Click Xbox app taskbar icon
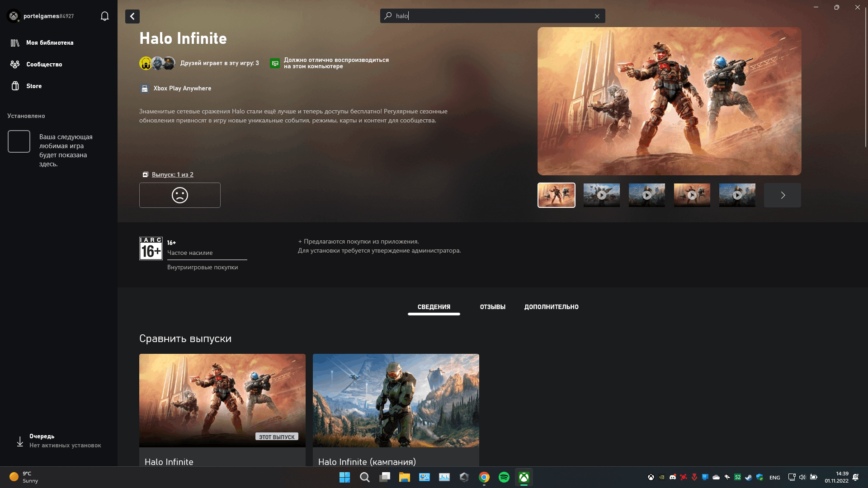 point(524,477)
